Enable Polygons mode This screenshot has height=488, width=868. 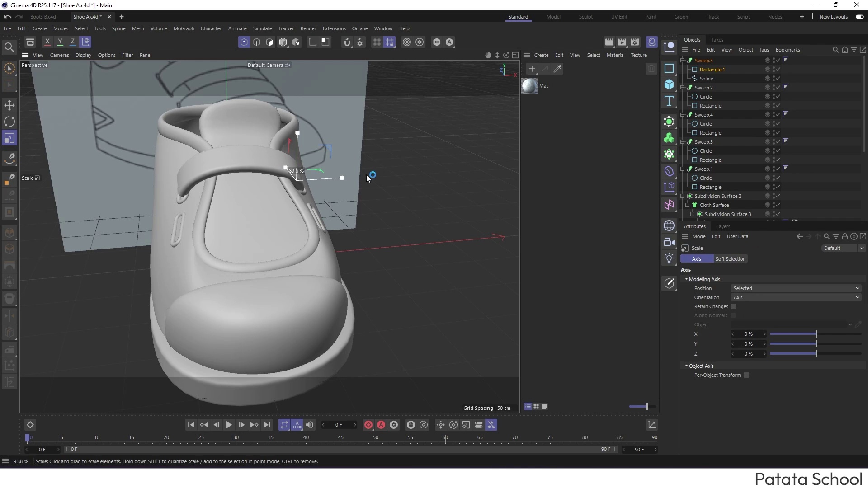[x=270, y=42]
